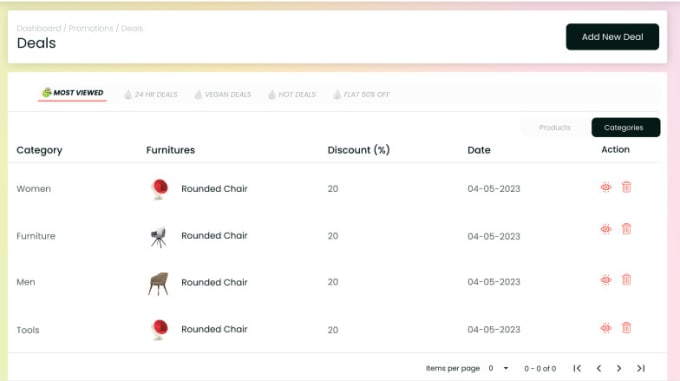View the Tools deal via eye icon

tap(606, 328)
